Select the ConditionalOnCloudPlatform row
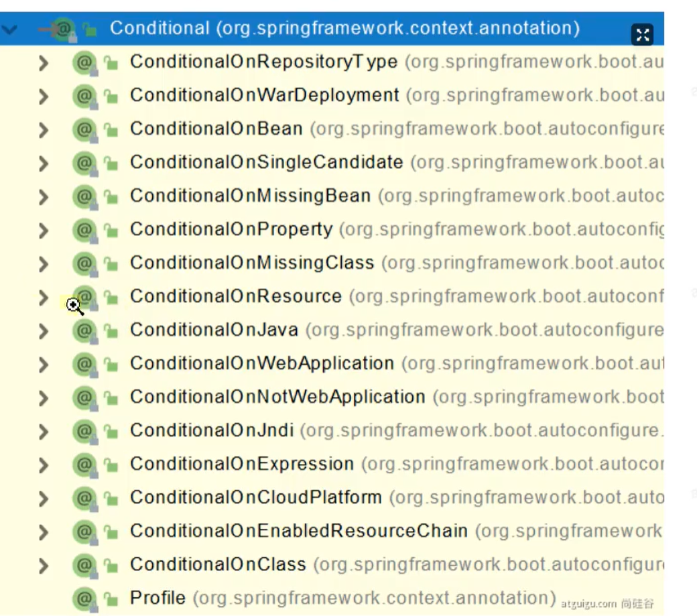Screen dimensions: 697x616 click(x=332, y=499)
